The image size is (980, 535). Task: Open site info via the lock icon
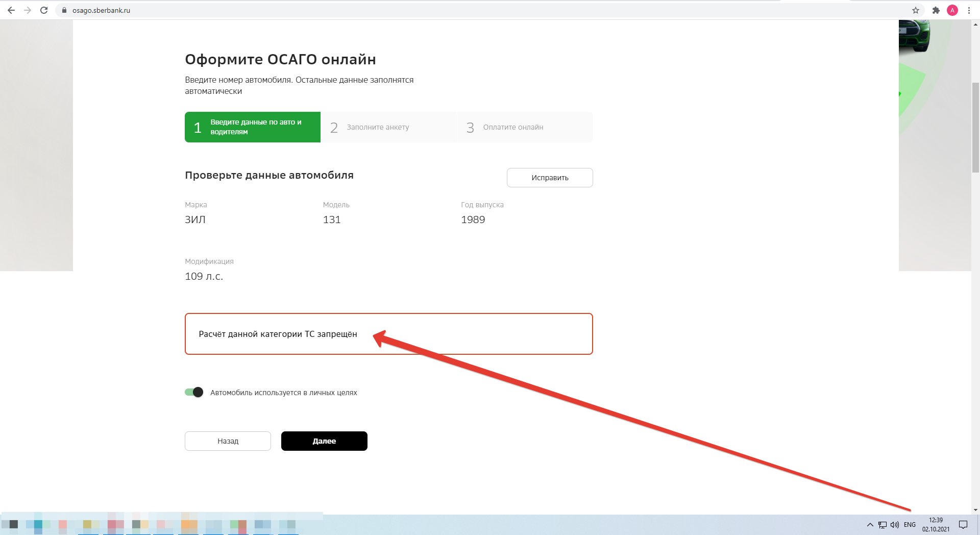[x=64, y=10]
